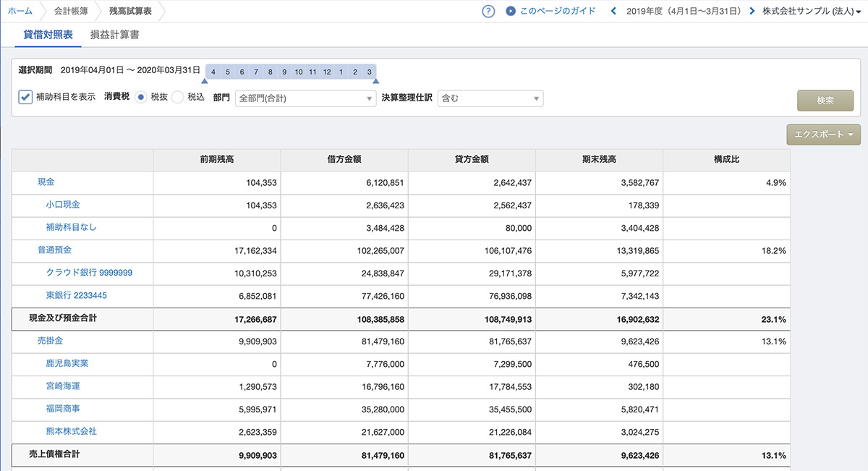Click the page guide play icon

pyautogui.click(x=511, y=11)
